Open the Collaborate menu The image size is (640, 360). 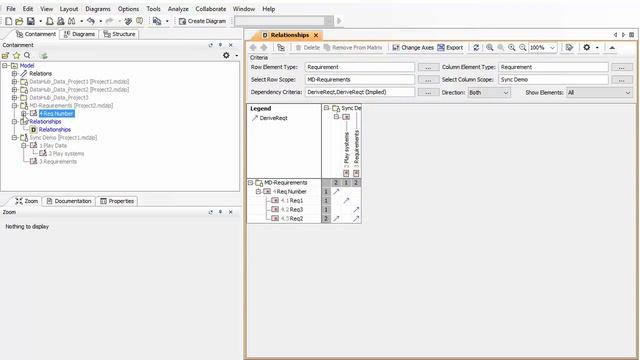(211, 9)
